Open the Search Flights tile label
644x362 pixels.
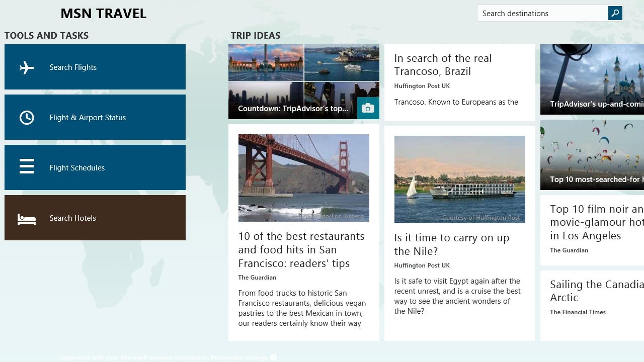coord(73,67)
